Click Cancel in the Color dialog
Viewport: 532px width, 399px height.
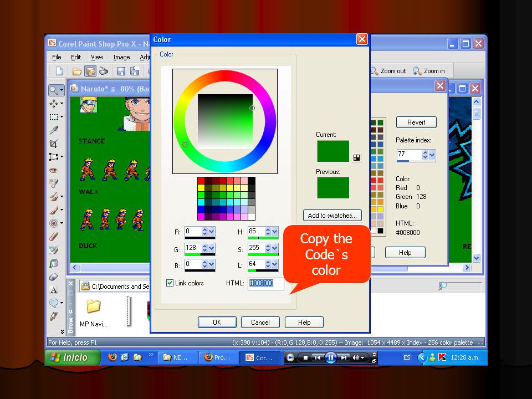coord(260,323)
